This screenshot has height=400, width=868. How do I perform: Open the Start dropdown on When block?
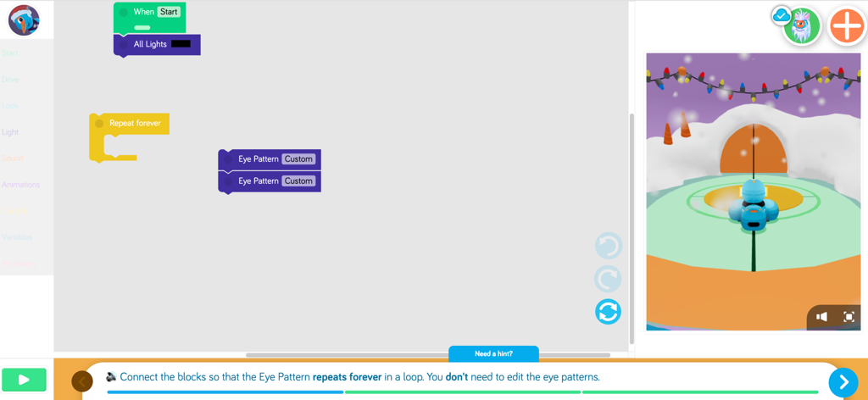(169, 12)
